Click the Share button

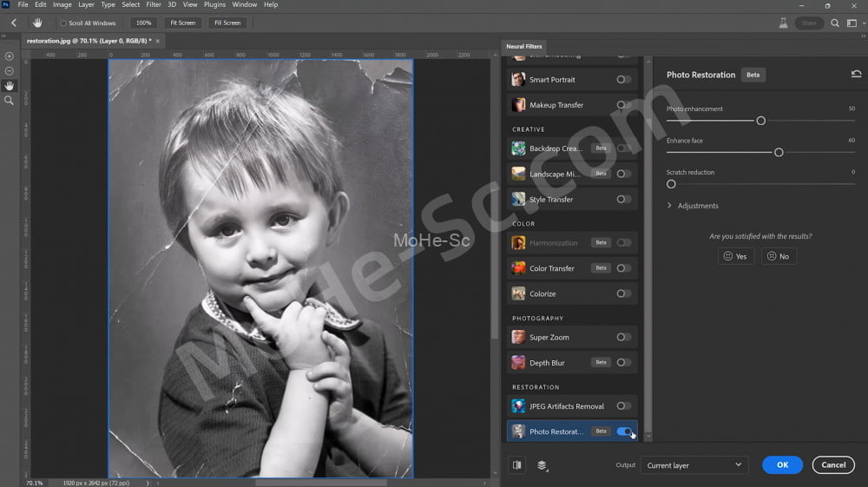click(x=809, y=23)
